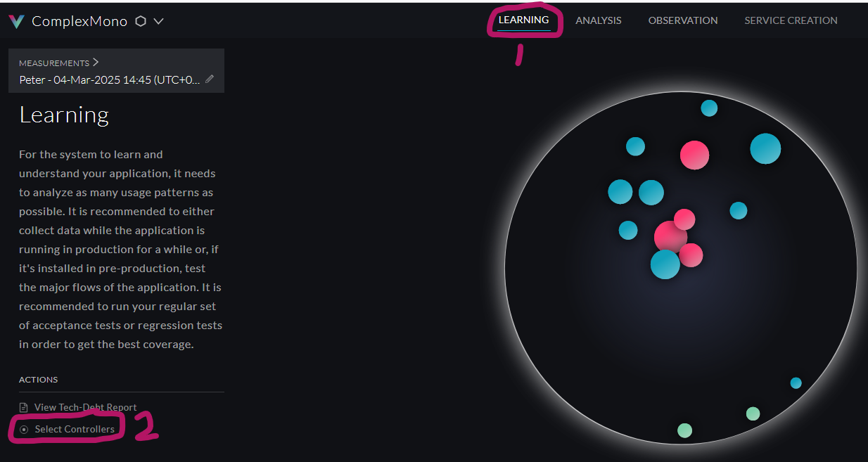Switch to the Analysis tab

click(599, 20)
